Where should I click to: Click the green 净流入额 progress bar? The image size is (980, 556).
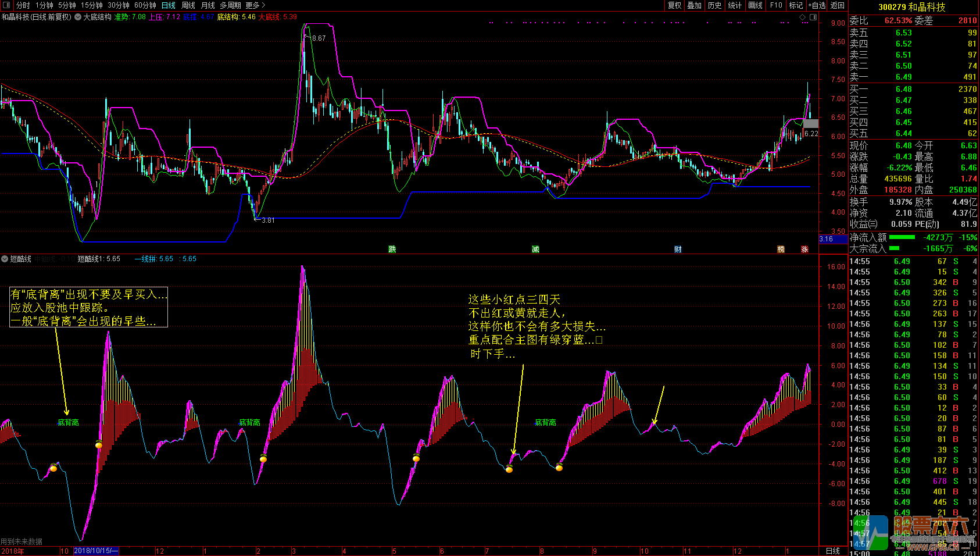[x=902, y=237]
